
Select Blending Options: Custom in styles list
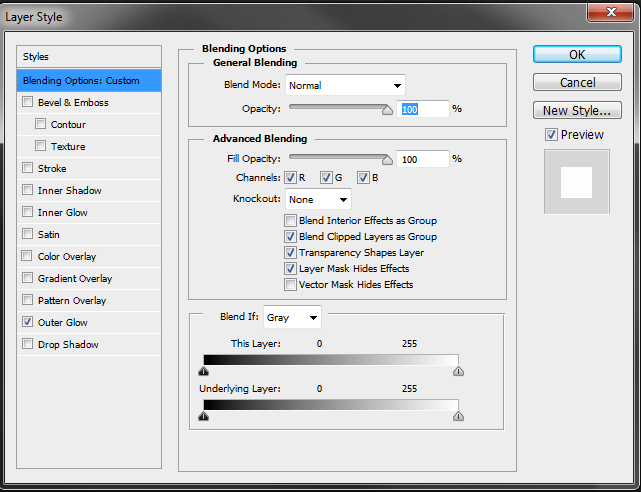pyautogui.click(x=89, y=80)
